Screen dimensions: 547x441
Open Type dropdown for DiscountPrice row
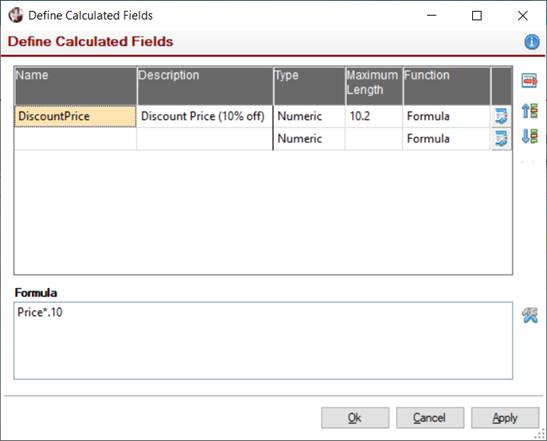point(309,116)
